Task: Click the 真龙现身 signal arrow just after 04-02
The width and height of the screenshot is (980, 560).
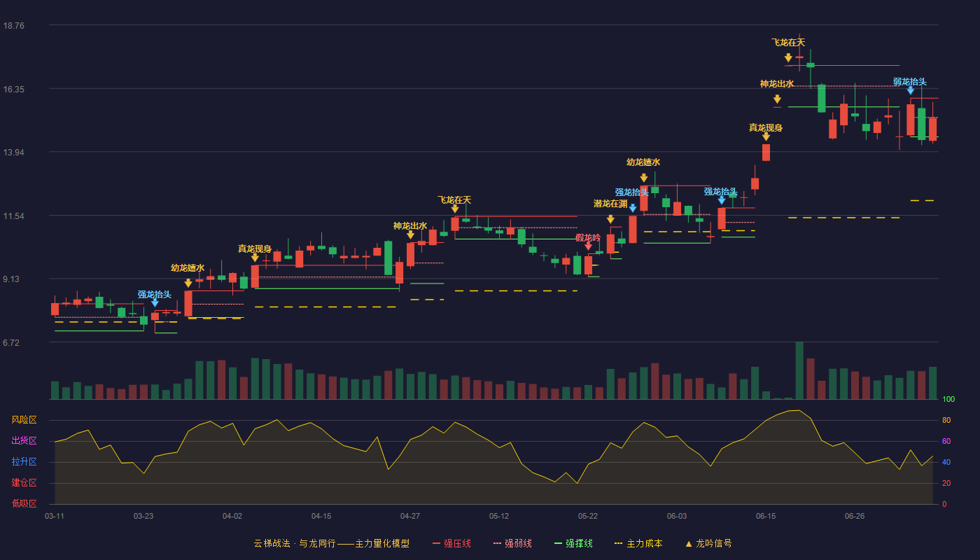Action: click(255, 258)
